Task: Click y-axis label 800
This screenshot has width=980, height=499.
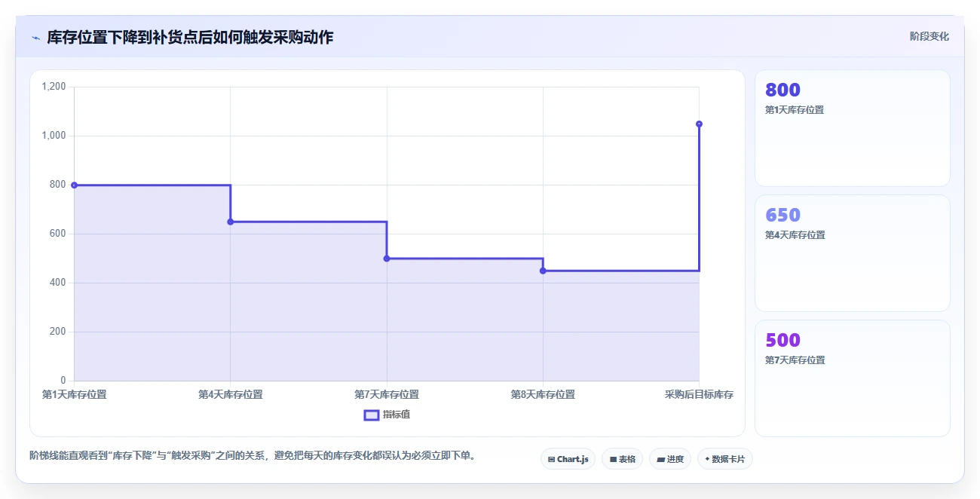Action: coord(58,185)
